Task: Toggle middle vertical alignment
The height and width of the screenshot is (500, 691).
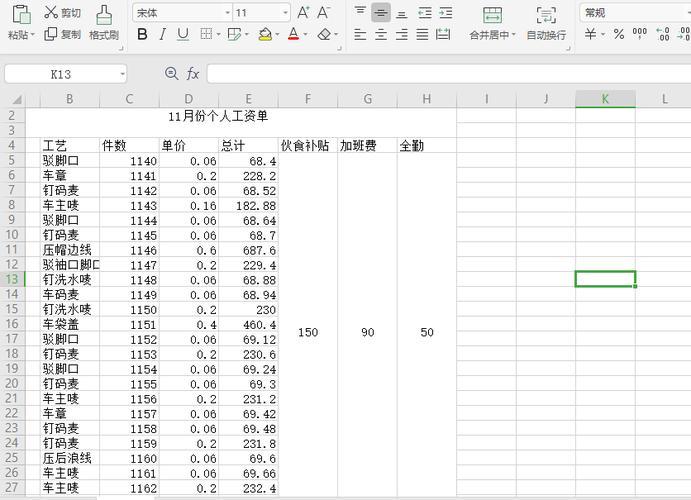Action: pos(381,13)
